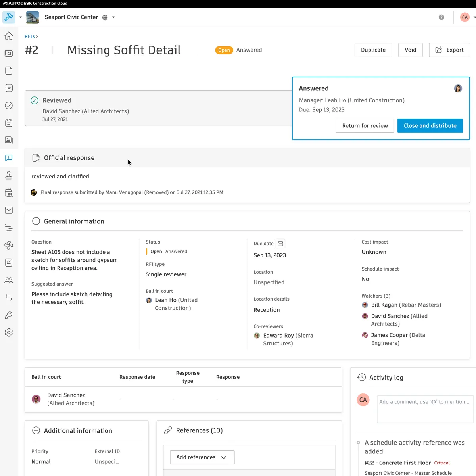Open the Photos tool in the sidebar

point(9,140)
